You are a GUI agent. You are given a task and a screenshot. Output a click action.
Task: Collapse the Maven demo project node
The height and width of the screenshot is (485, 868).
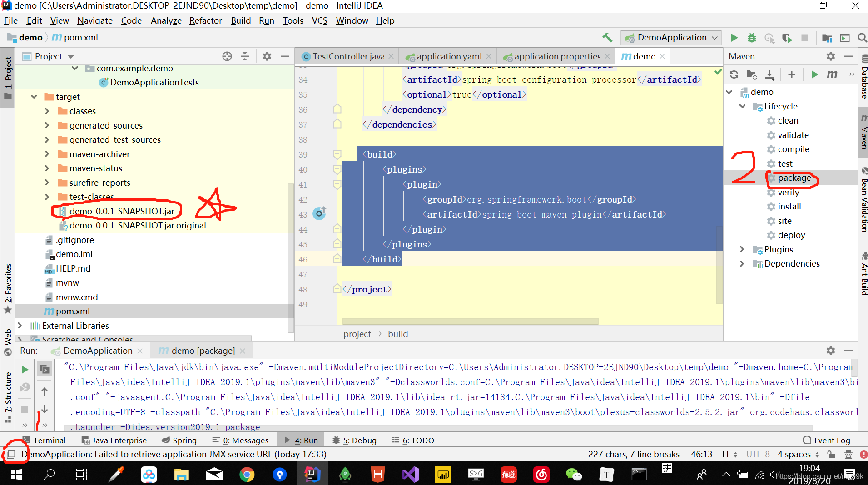pyautogui.click(x=729, y=92)
